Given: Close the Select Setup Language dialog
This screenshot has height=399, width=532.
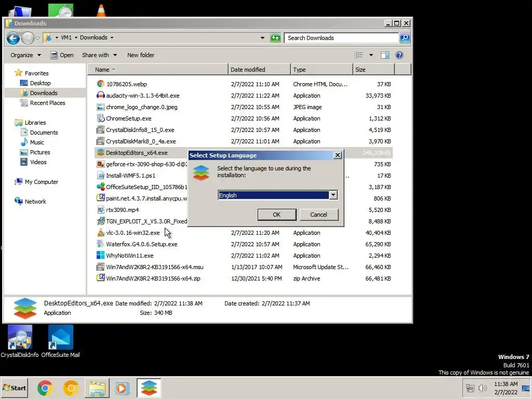Looking at the screenshot, I should (337, 155).
